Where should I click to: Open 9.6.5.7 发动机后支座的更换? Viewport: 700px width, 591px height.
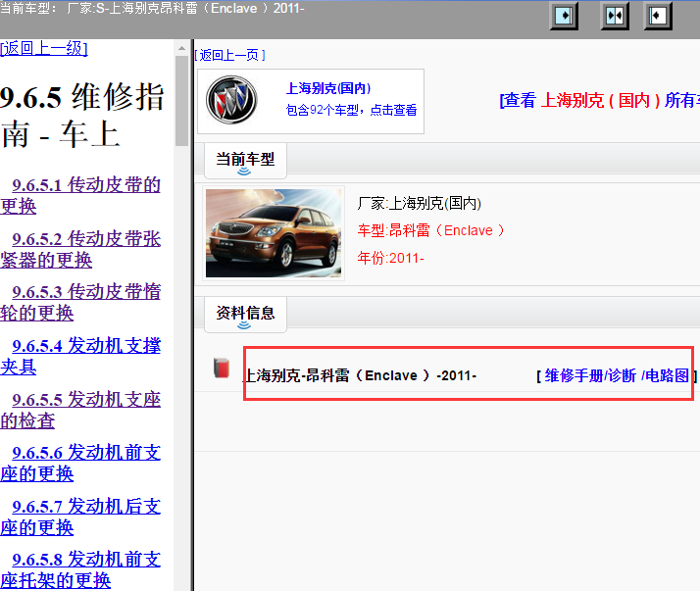tap(80, 517)
